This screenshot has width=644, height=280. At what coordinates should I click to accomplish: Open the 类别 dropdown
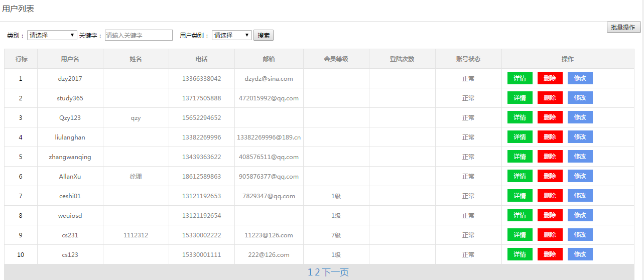tap(52, 35)
